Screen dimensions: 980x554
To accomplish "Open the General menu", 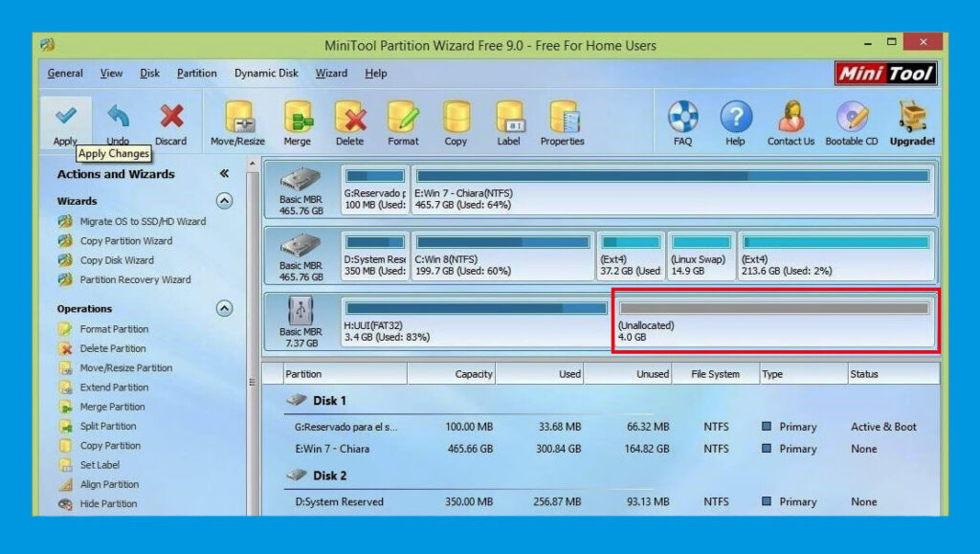I will [65, 73].
